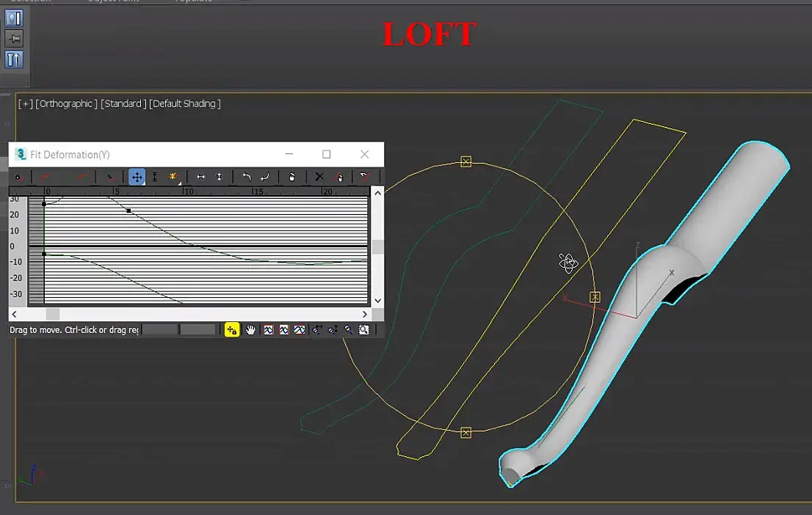Open the [Standard] viewport menu
Screen dimensions: 812x515
(123, 103)
